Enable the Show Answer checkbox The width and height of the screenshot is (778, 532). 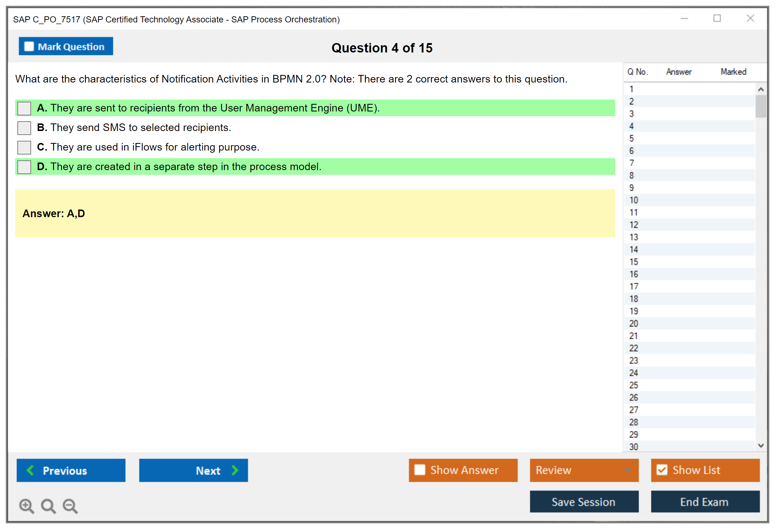click(x=420, y=470)
